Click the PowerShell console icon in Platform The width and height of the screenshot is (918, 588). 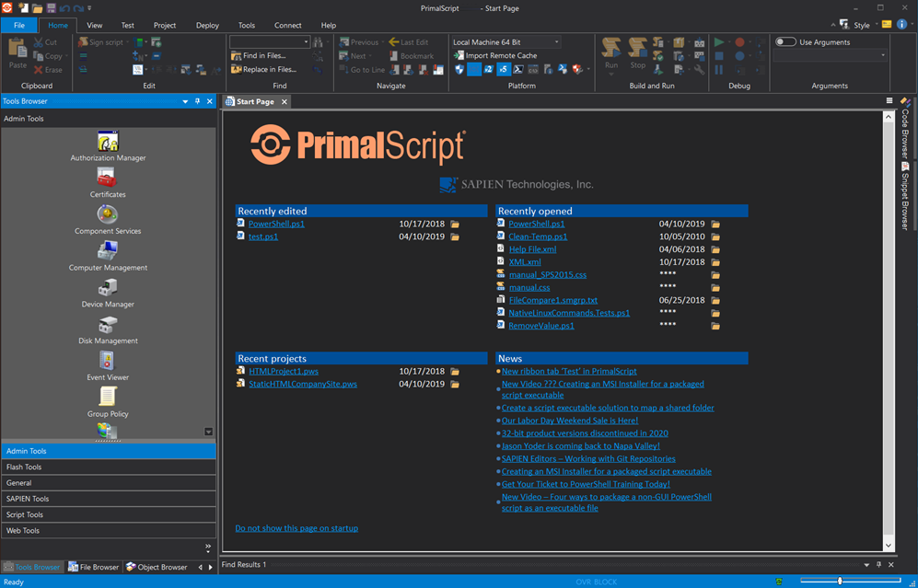[x=518, y=70]
